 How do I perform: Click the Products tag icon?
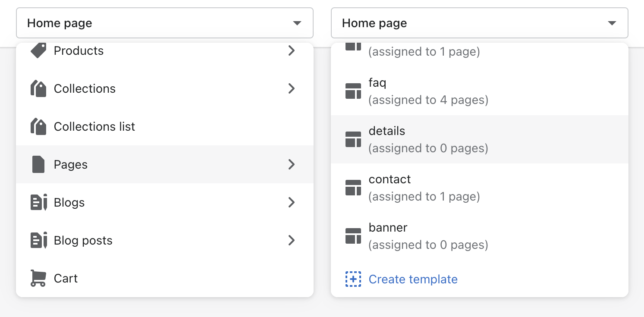click(38, 50)
